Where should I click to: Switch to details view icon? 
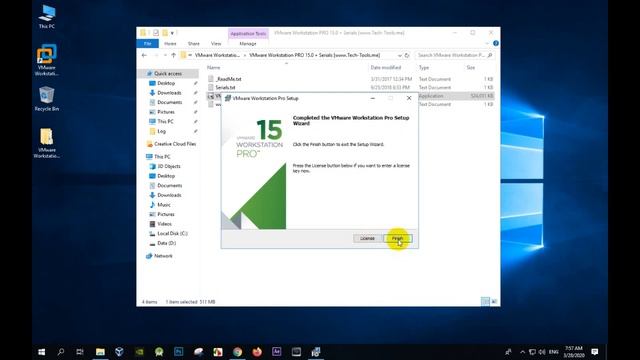point(485,302)
